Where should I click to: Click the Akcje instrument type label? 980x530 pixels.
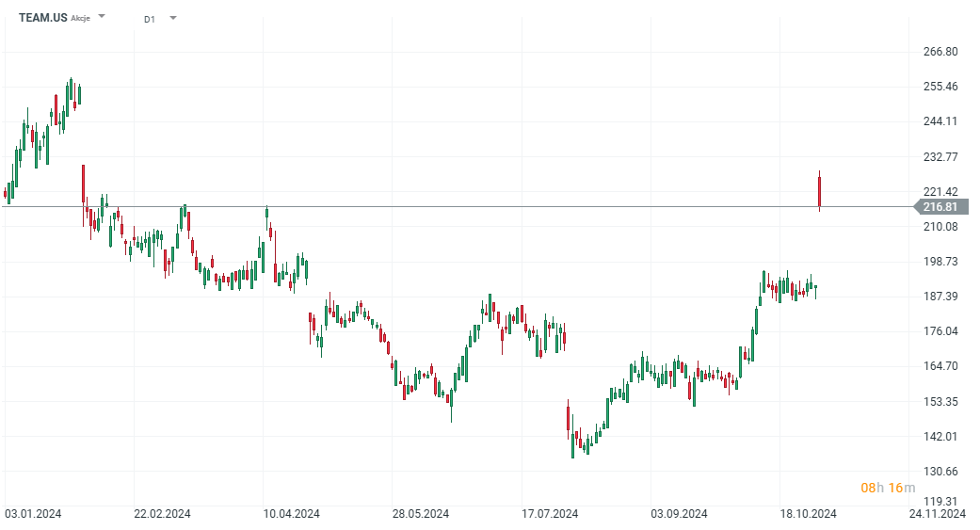[81, 19]
